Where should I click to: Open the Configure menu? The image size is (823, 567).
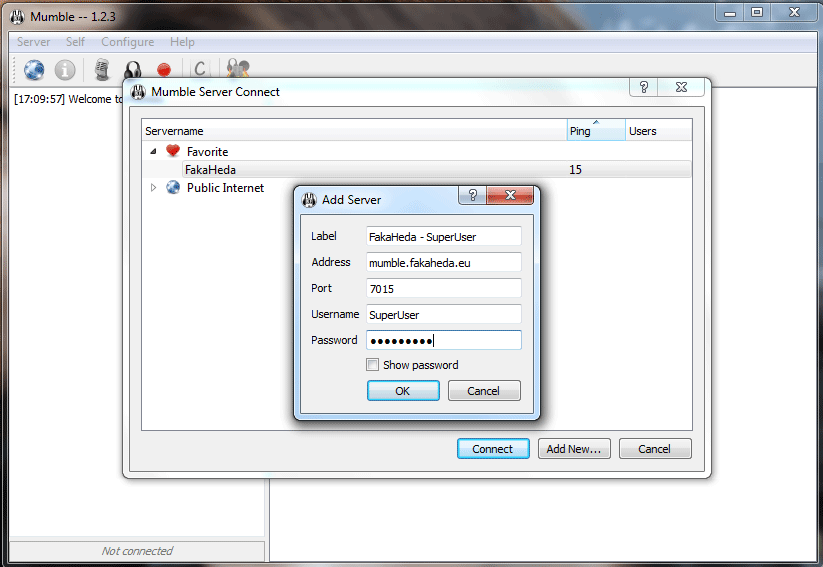click(x=128, y=42)
